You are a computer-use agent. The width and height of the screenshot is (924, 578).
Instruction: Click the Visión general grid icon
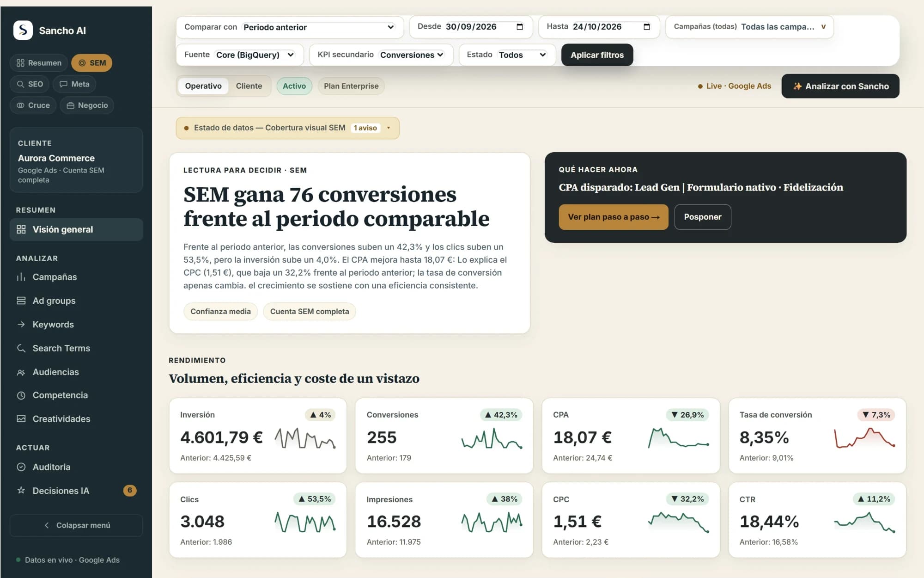coord(21,229)
